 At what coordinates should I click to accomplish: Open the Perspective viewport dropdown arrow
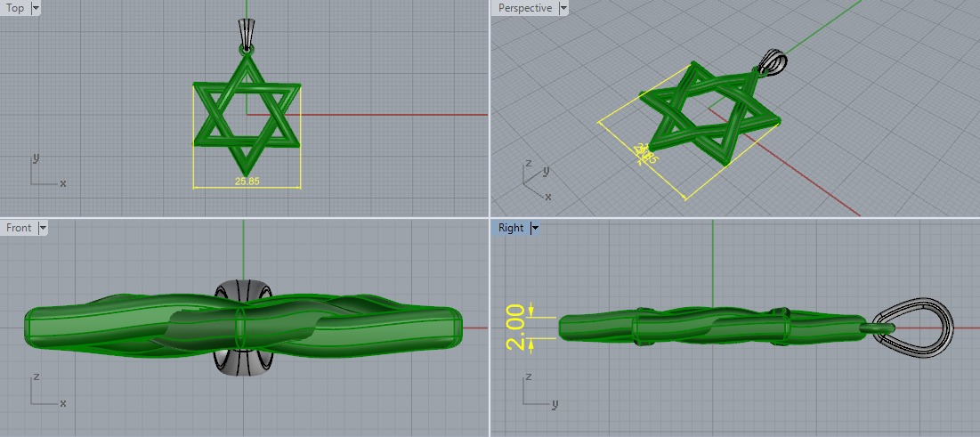point(563,8)
